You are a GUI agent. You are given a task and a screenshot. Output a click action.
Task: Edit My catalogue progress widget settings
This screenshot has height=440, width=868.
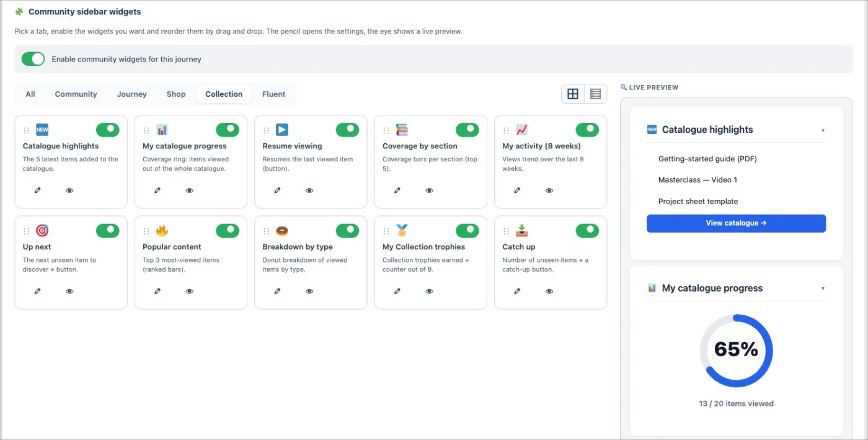point(157,191)
